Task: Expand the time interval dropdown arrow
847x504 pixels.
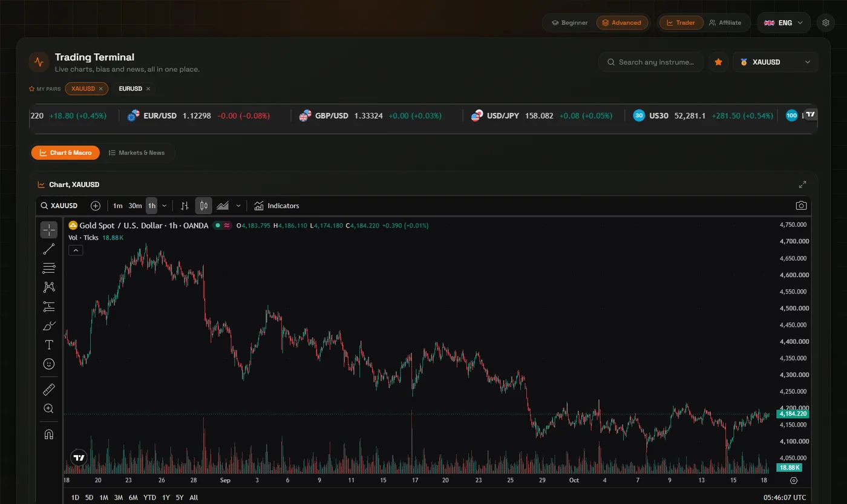Action: pos(165,206)
